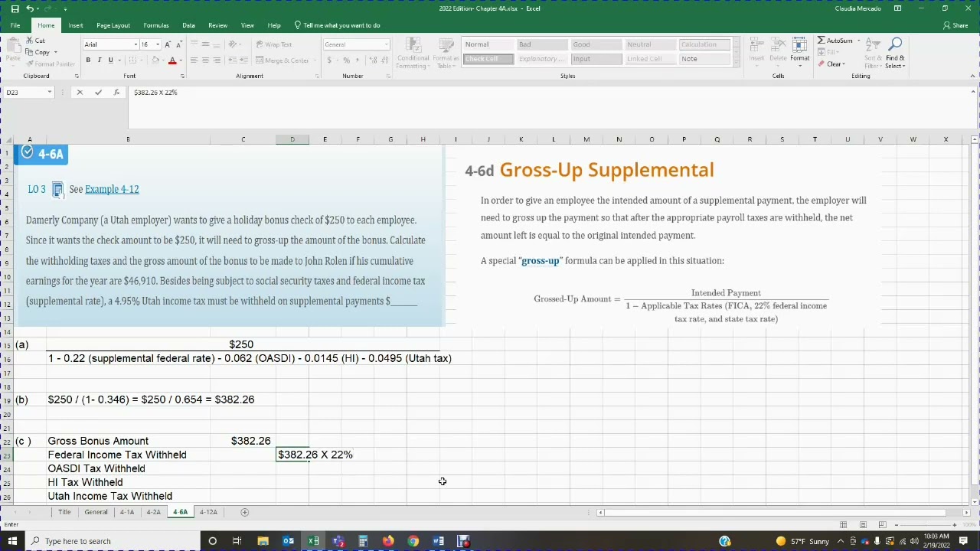Click the Align Left icon
Viewport: 980px width, 551px height.
coord(194,60)
